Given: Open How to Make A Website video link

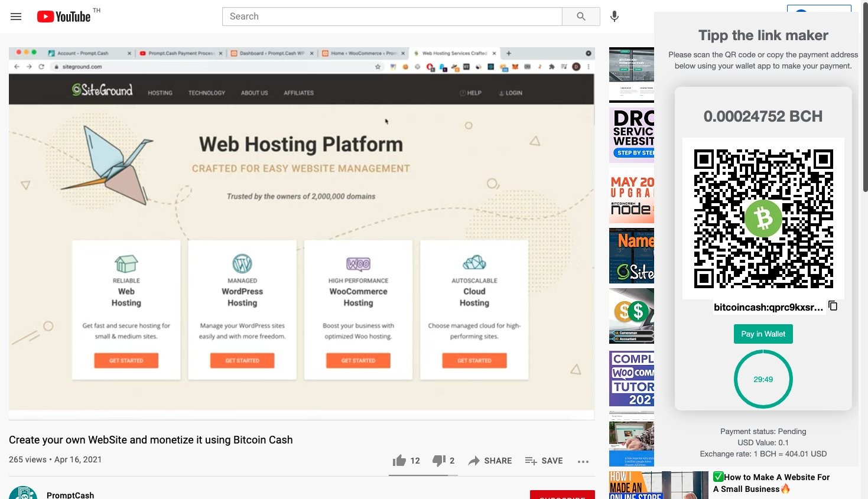Looking at the screenshot, I should click(771, 483).
